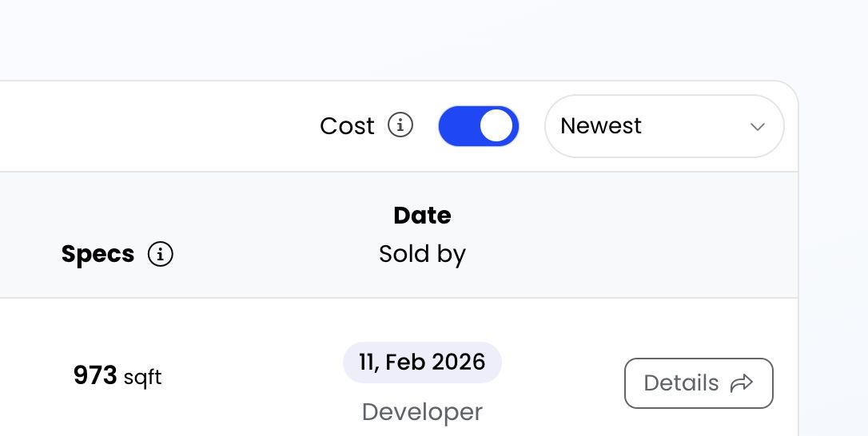
Task: Click the 'Developer' seller label
Action: [422, 412]
